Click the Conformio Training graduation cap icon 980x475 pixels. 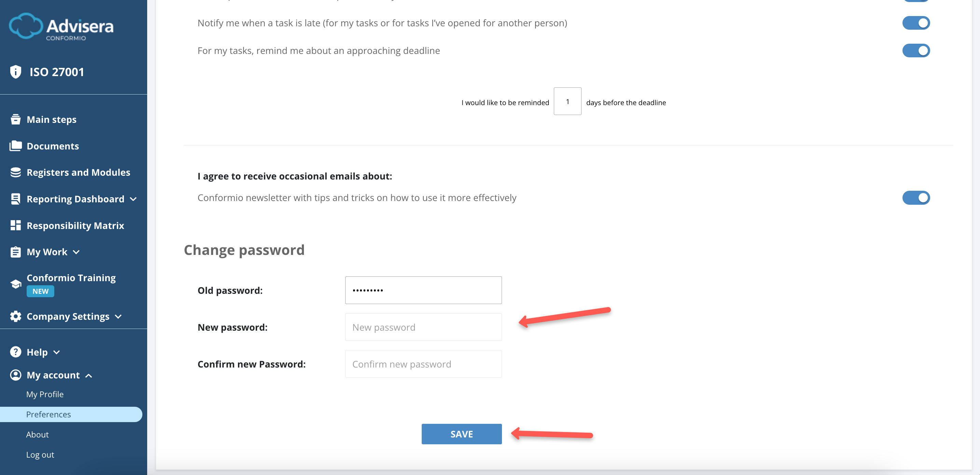(x=15, y=284)
